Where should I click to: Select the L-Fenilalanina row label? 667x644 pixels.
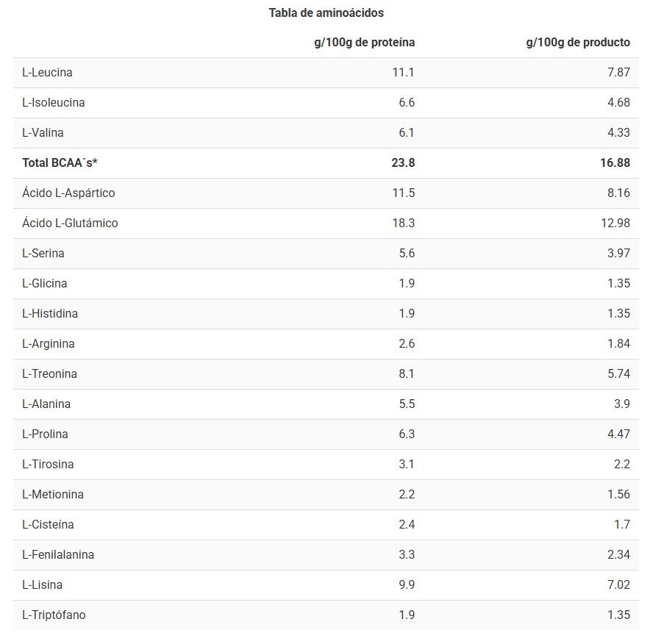(x=58, y=555)
